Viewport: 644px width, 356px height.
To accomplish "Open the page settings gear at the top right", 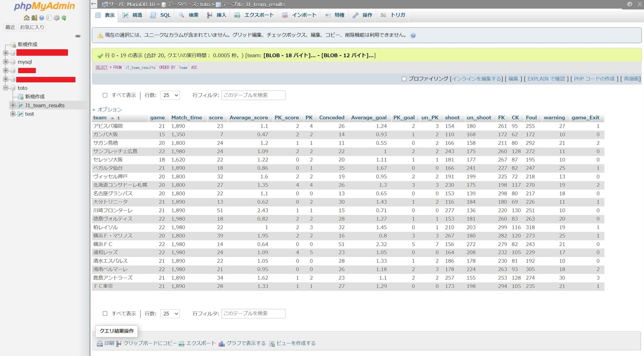I will 629,4.
